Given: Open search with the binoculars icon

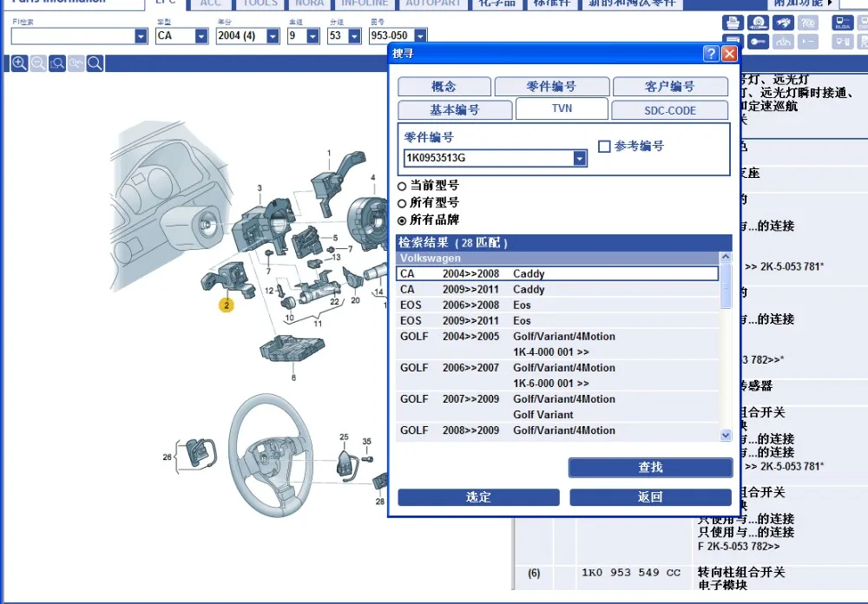Looking at the screenshot, I should coord(783,23).
